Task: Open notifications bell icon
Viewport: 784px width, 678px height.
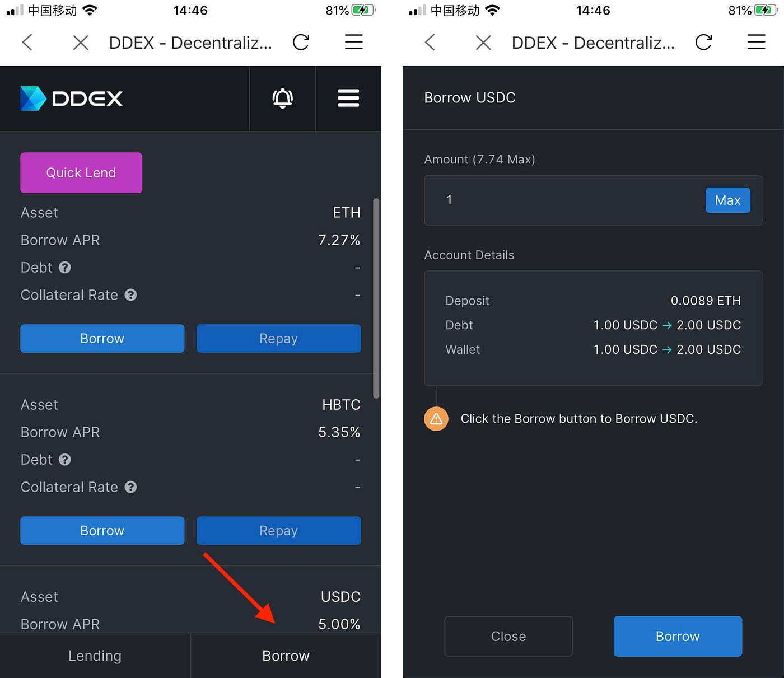Action: (283, 99)
